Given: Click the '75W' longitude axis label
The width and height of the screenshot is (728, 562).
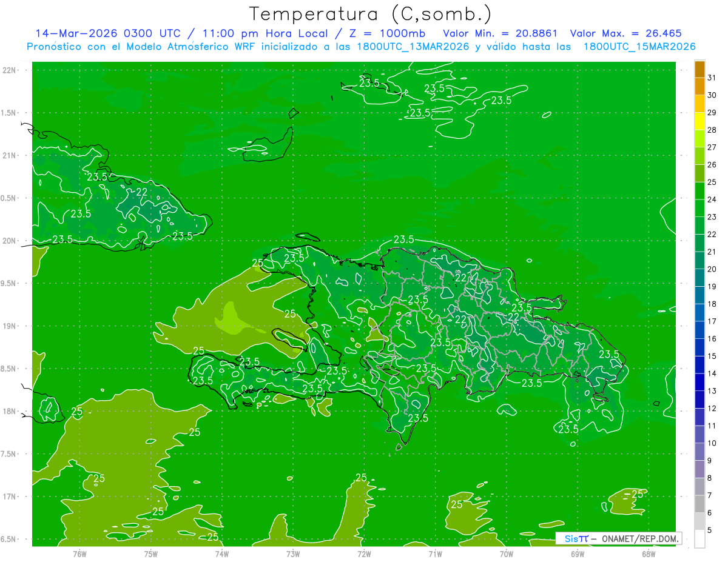Looking at the screenshot, I should point(151,554).
